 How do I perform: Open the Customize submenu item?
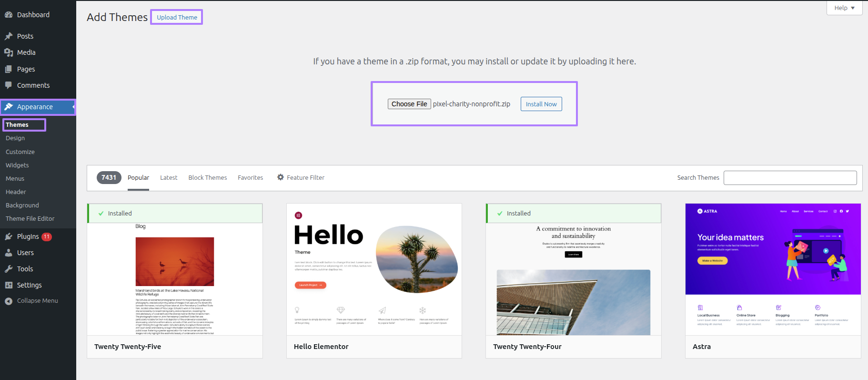click(x=20, y=152)
